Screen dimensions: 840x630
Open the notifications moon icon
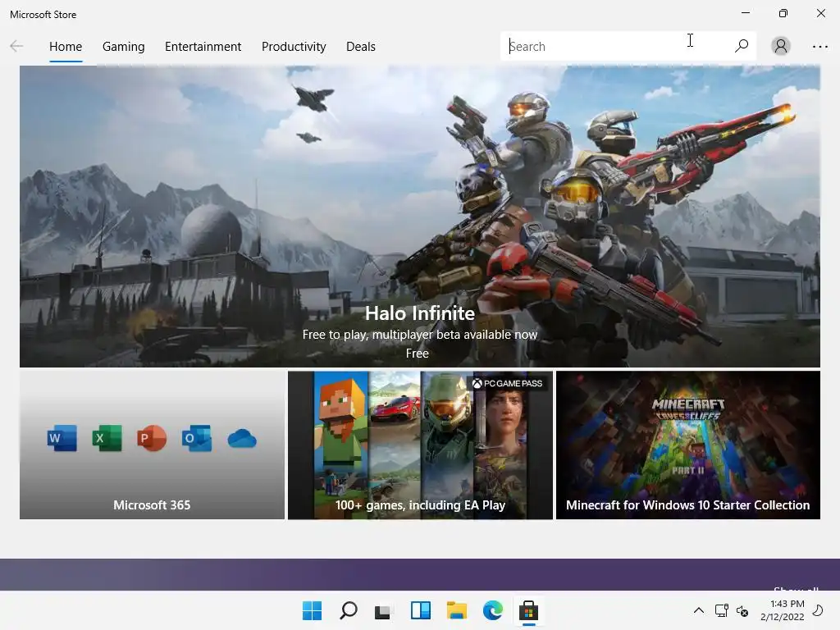pyautogui.click(x=818, y=610)
